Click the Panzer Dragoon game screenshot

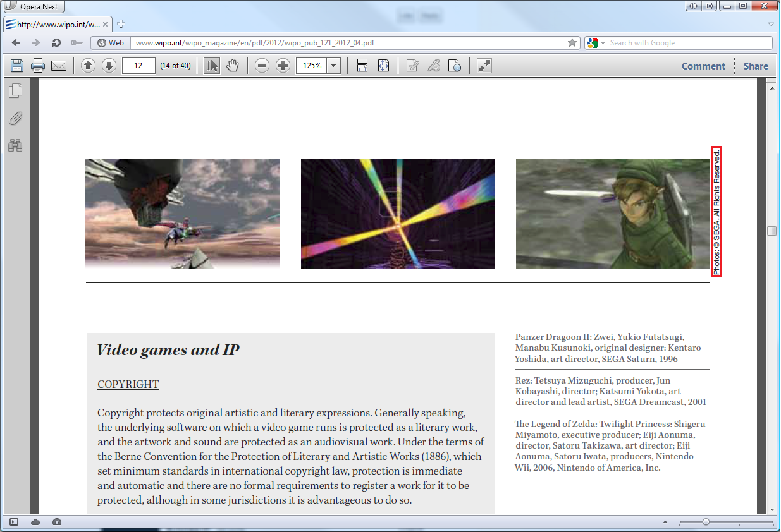tap(183, 214)
